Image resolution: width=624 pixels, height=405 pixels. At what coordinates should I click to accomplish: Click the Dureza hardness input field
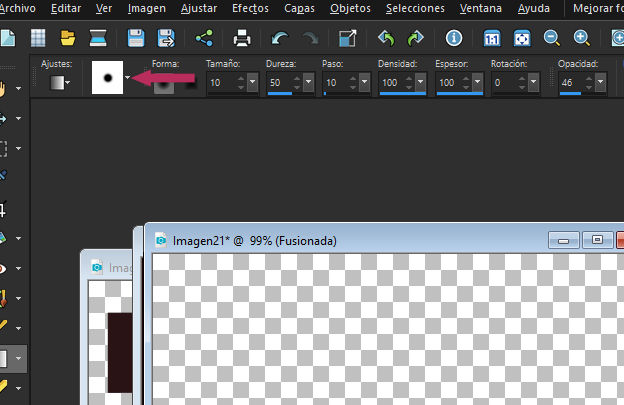click(x=279, y=83)
